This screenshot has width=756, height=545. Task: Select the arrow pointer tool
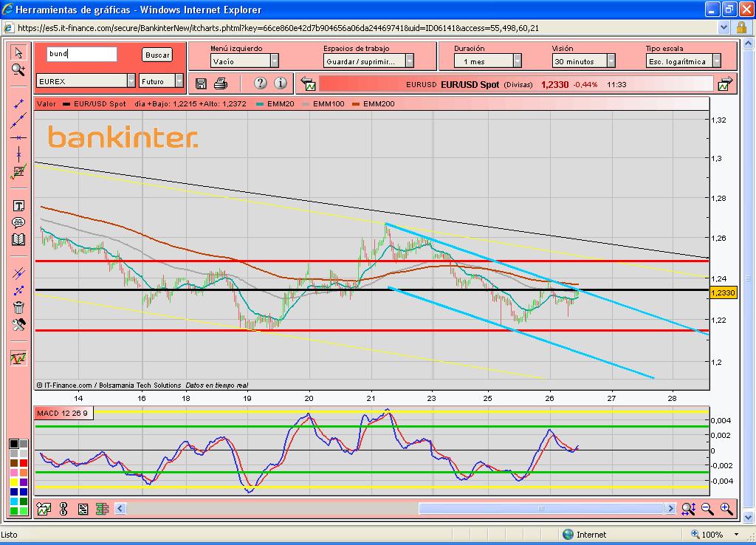point(18,52)
